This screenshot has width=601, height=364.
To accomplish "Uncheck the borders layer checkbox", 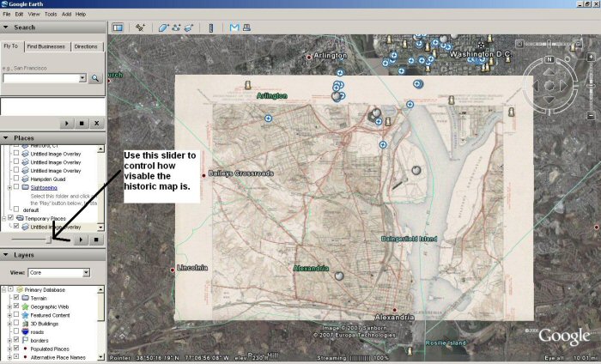I will click(16, 339).
